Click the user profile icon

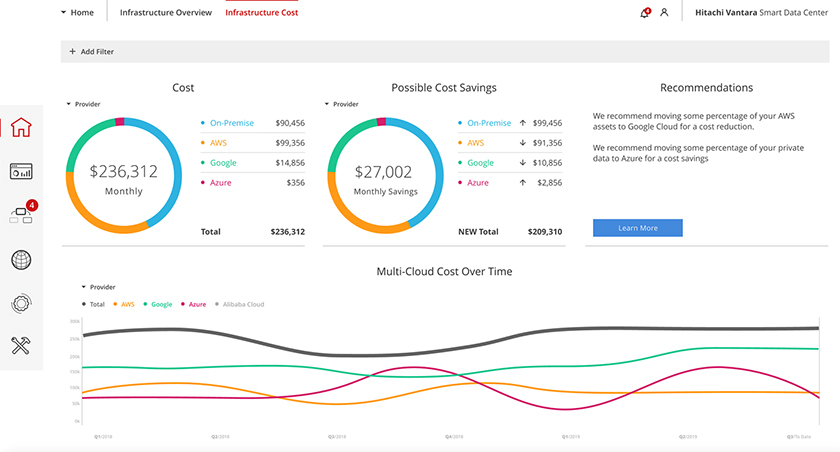[x=664, y=13]
